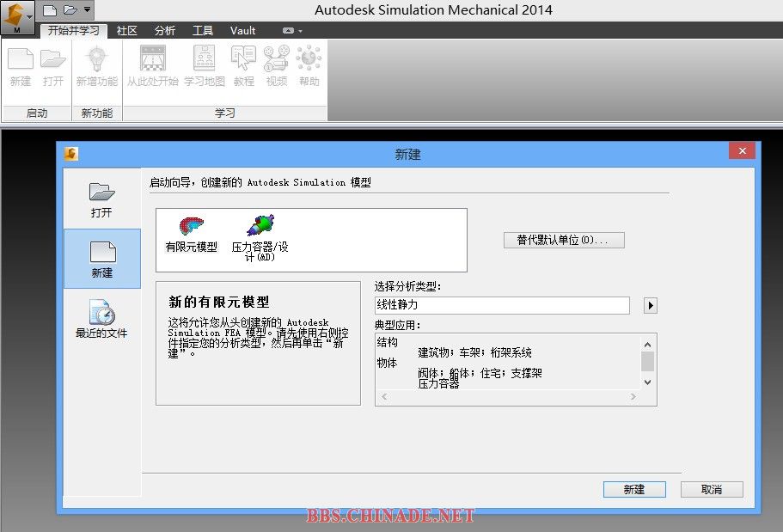The width and height of the screenshot is (783, 532).
Task: Choose the 有限元模型 model type icon
Action: [192, 235]
